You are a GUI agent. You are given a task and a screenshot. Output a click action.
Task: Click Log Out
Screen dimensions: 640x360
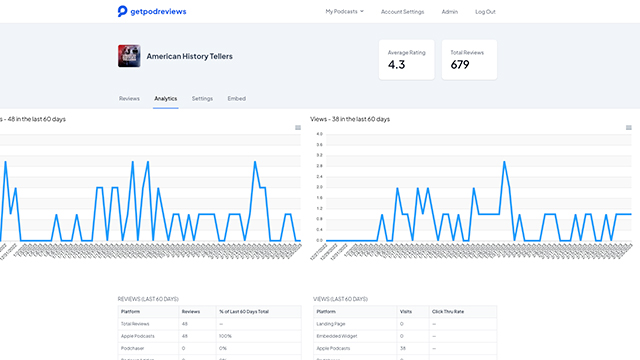pos(485,12)
